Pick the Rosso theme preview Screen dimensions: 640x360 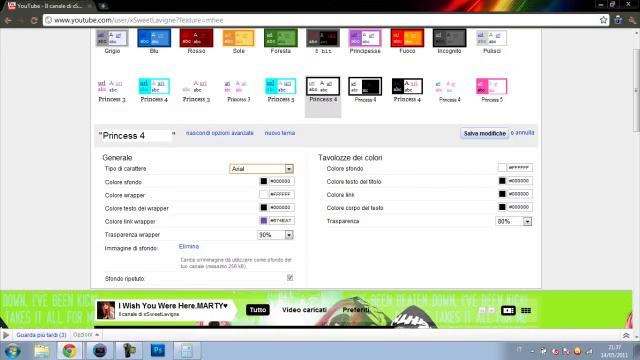tap(196, 38)
